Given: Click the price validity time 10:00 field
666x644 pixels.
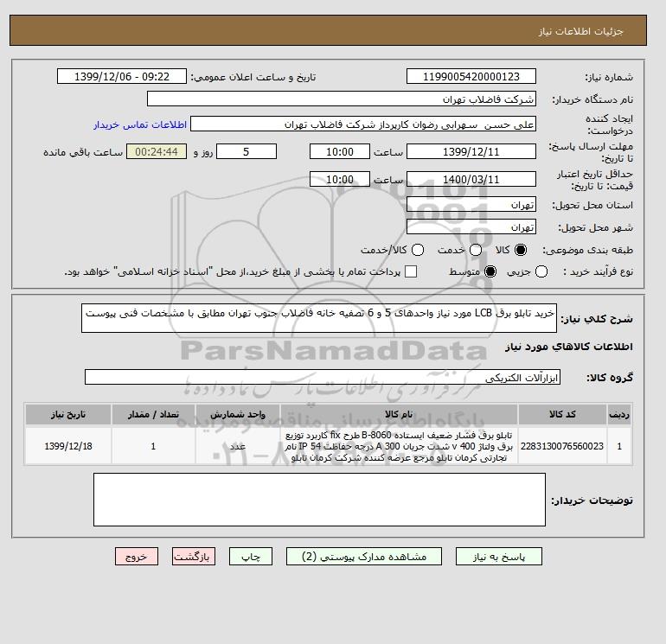Looking at the screenshot, I should click(340, 179).
